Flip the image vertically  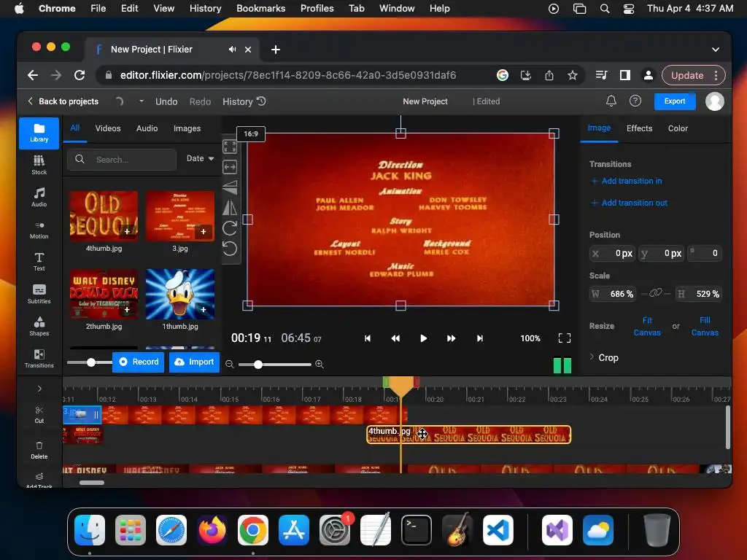coord(230,187)
